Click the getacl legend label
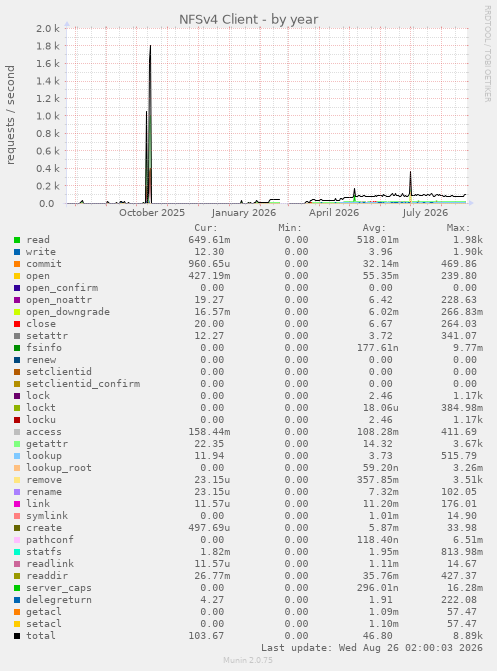The height and width of the screenshot is (671, 497). click(x=44, y=612)
